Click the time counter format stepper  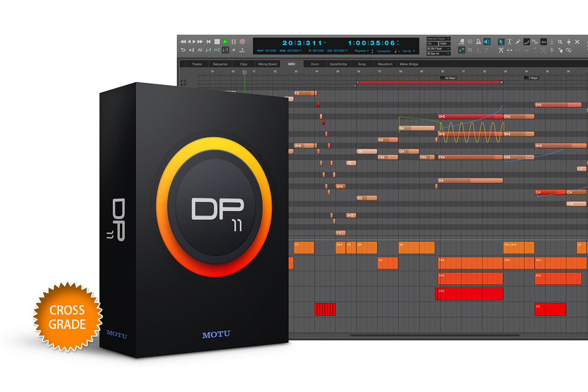coord(398,43)
